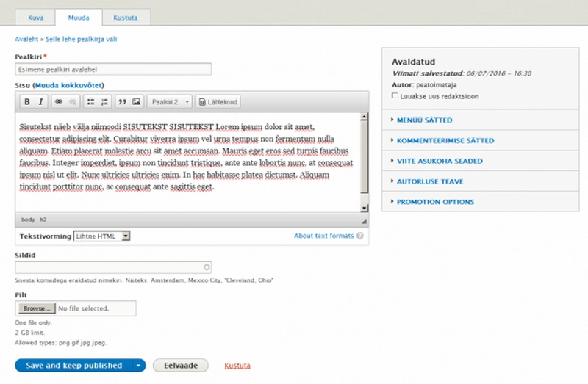The image size is (588, 384).
Task: Apply block quote formatting
Action: [x=123, y=101]
